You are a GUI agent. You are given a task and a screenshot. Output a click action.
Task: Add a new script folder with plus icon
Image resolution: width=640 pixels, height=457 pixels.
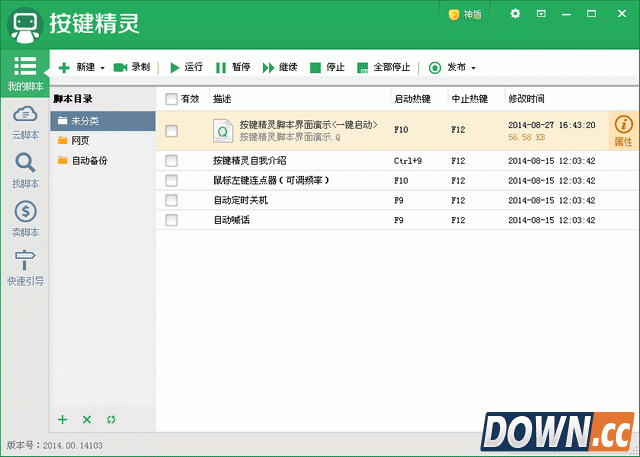62,419
